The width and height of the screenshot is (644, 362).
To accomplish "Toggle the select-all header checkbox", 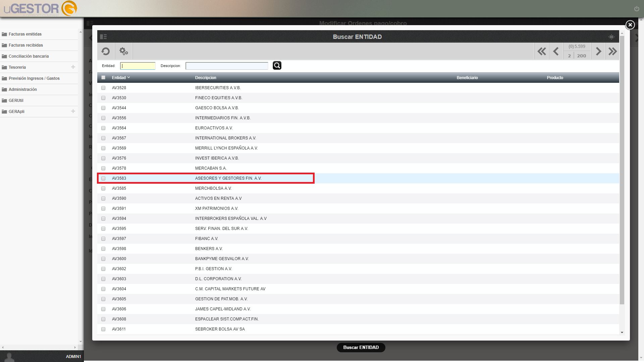I will (103, 77).
